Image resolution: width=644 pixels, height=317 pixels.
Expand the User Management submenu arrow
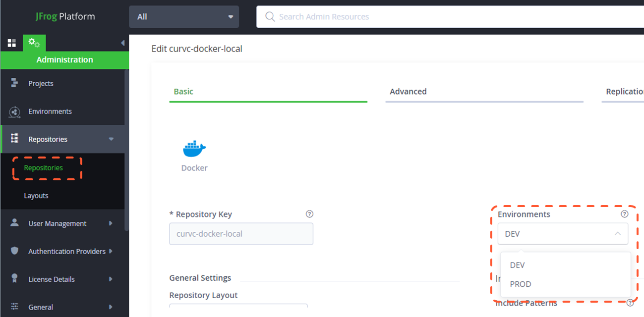111,223
